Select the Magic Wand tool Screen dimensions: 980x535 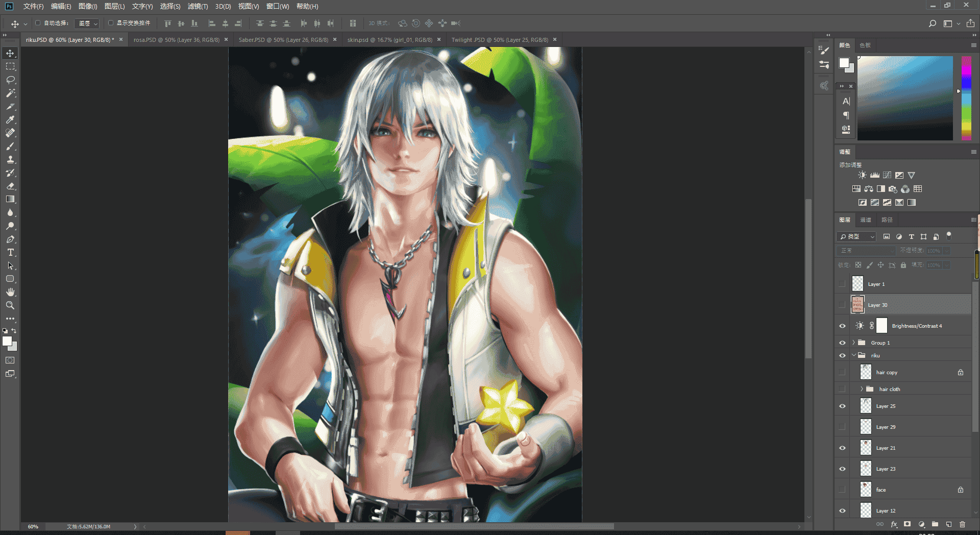pyautogui.click(x=10, y=93)
